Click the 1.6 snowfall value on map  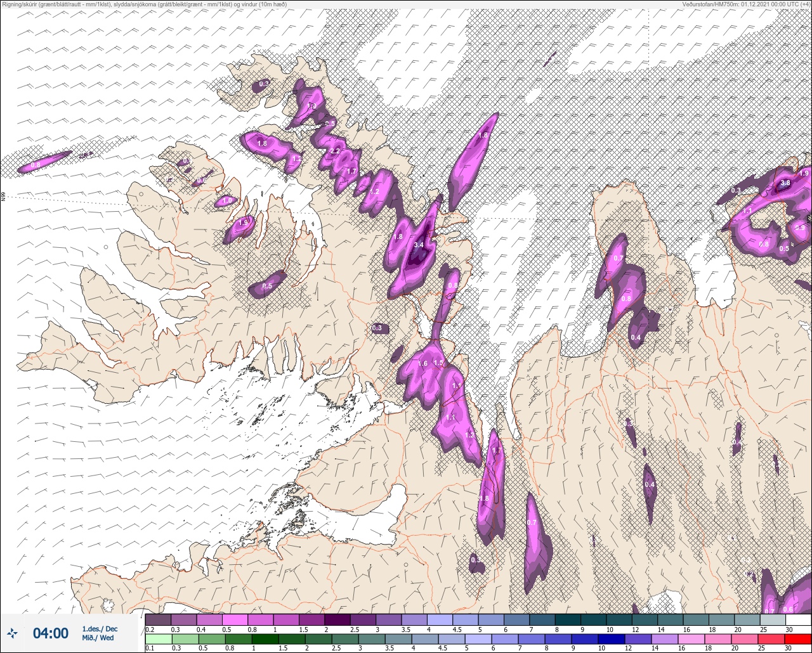pyautogui.click(x=423, y=363)
